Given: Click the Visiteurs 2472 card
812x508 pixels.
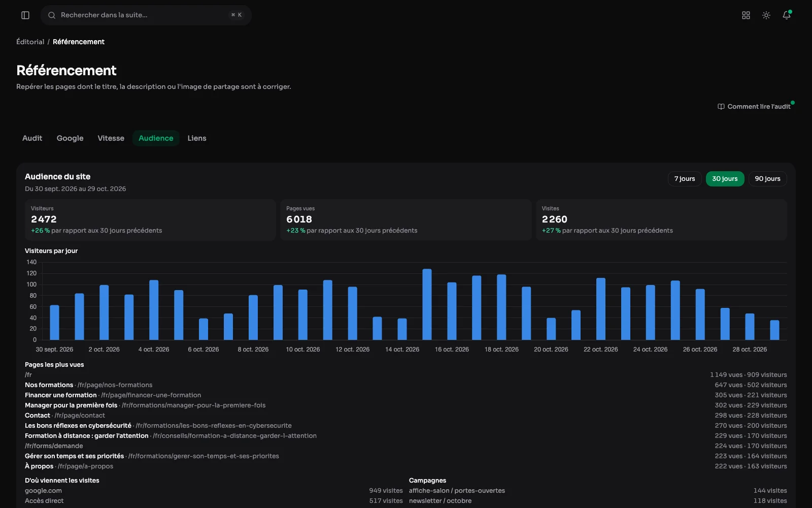Looking at the screenshot, I should (x=150, y=219).
